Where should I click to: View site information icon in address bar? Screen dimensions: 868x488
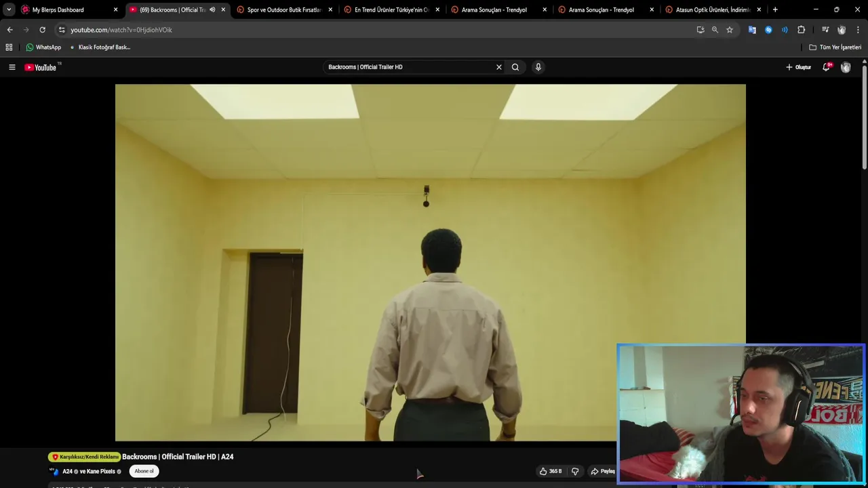point(62,30)
